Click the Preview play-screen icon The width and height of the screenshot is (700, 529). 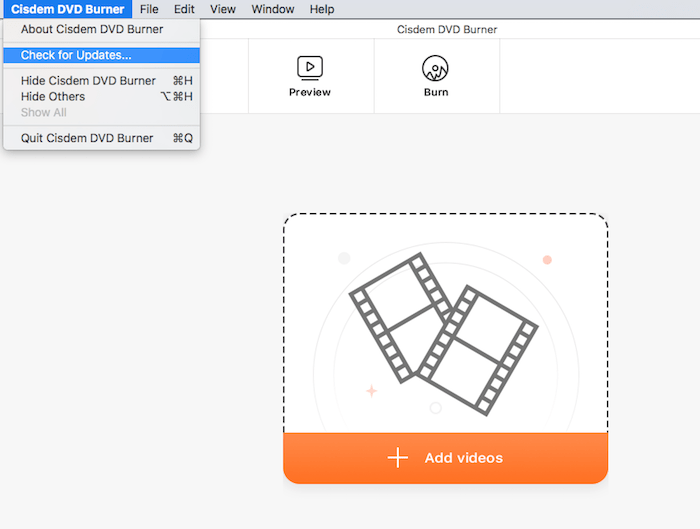310,68
